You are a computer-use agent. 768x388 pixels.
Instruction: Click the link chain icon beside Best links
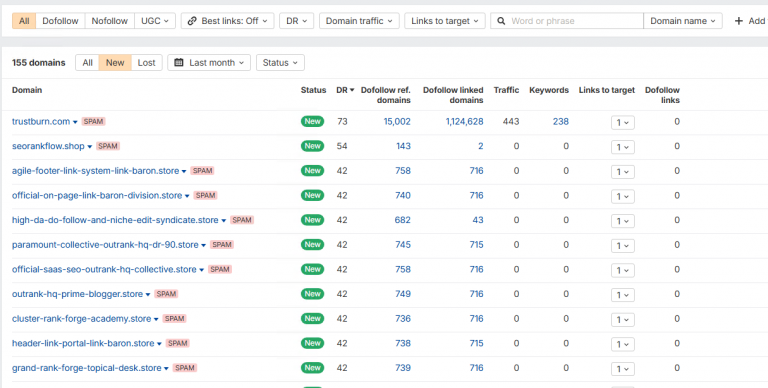192,21
